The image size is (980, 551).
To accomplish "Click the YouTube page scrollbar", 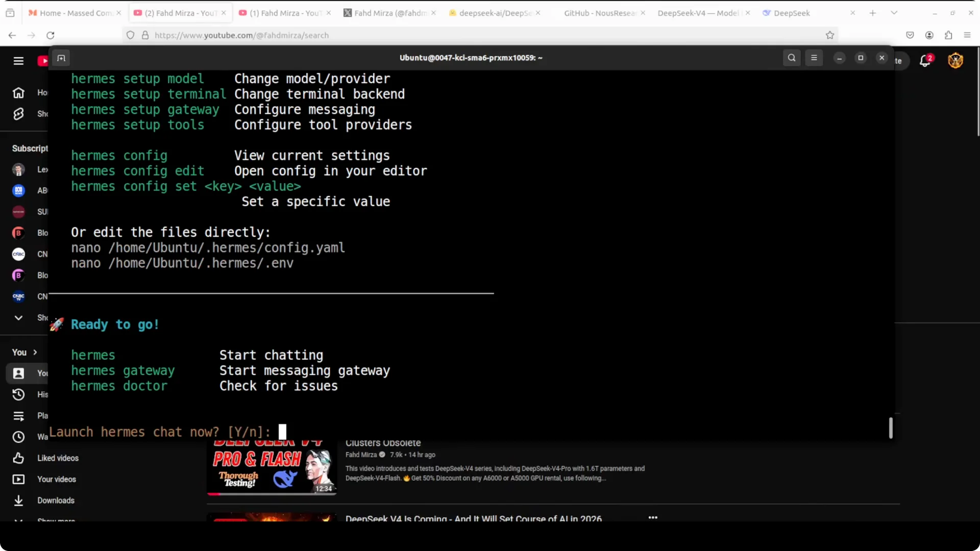I will (x=977, y=92).
